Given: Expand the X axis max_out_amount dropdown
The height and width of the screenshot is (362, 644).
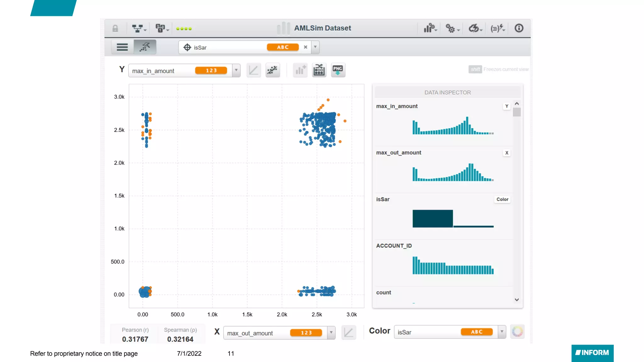Looking at the screenshot, I should 331,332.
